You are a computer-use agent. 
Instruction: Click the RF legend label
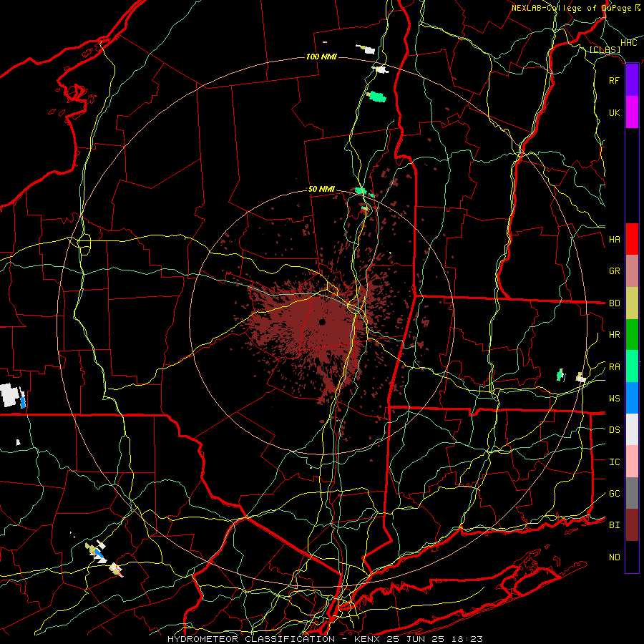[x=614, y=80]
